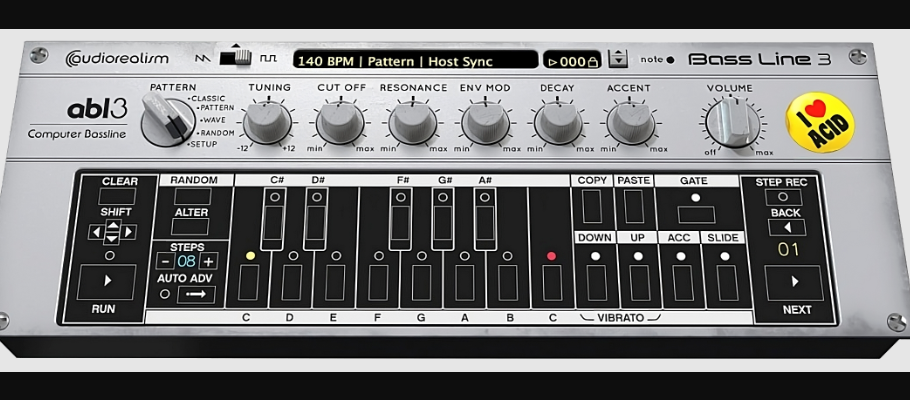Click the RUN play button
The width and height of the screenshot is (910, 400).
pos(107,282)
